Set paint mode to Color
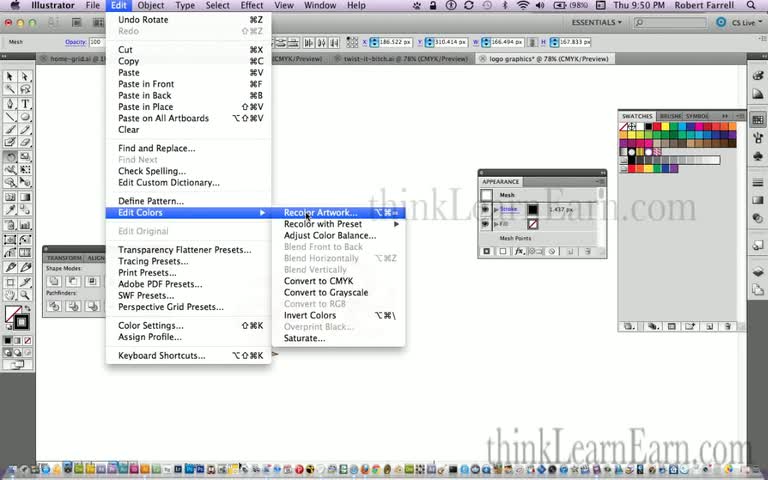Screen dimensions: 768x480 pos(8,340)
